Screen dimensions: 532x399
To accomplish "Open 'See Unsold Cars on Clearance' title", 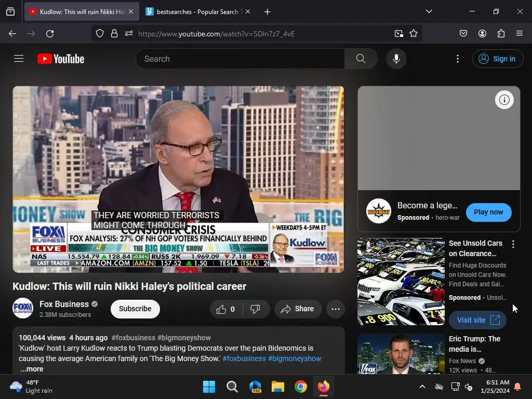I will (475, 248).
